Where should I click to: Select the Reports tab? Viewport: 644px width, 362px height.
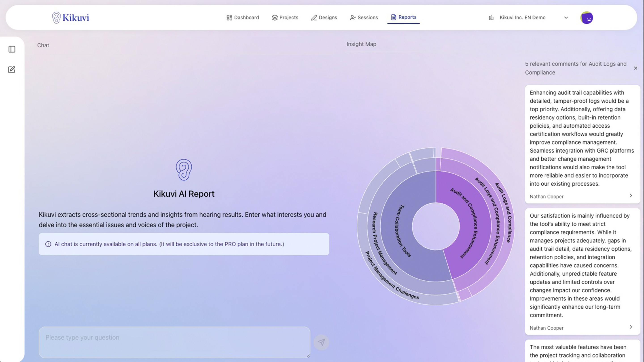click(x=403, y=17)
